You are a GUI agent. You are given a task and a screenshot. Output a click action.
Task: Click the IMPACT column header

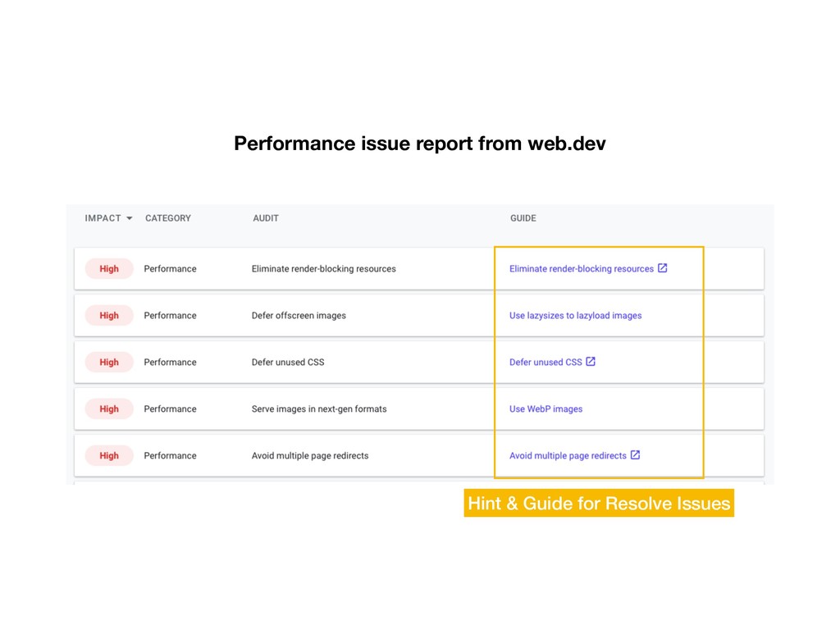click(103, 218)
